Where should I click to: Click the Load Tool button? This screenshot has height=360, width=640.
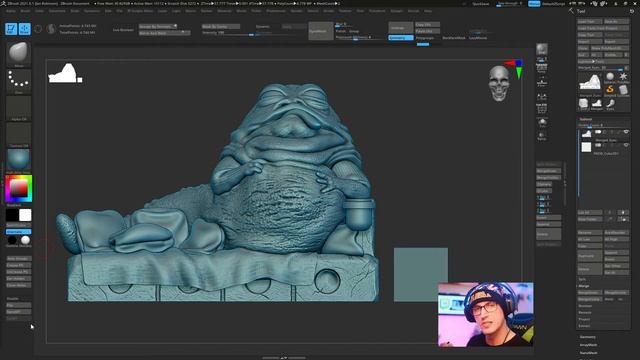pyautogui.click(x=590, y=22)
